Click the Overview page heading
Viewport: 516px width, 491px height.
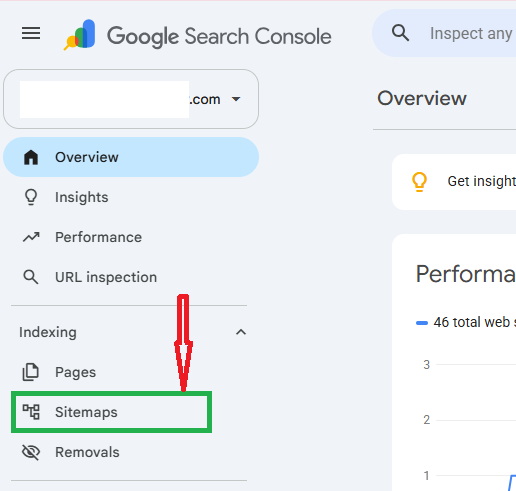pyautogui.click(x=422, y=98)
